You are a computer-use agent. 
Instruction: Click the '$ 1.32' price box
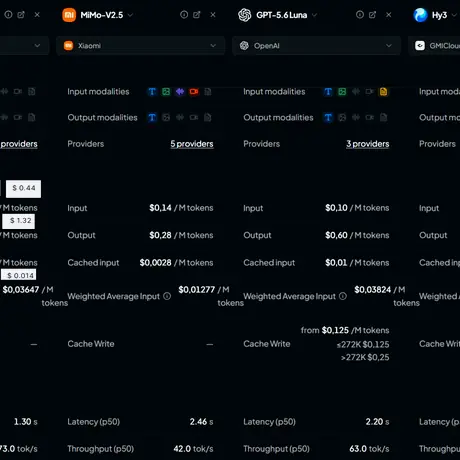(x=18, y=221)
